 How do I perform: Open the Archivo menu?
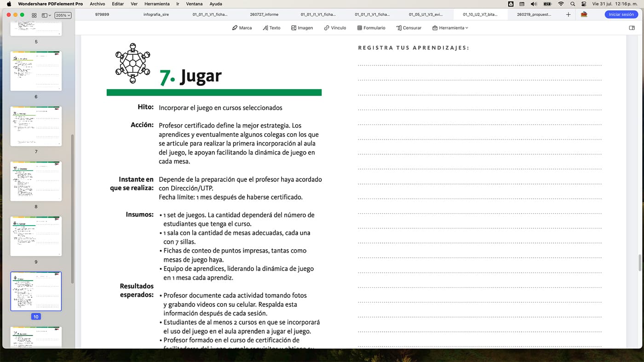point(97,4)
